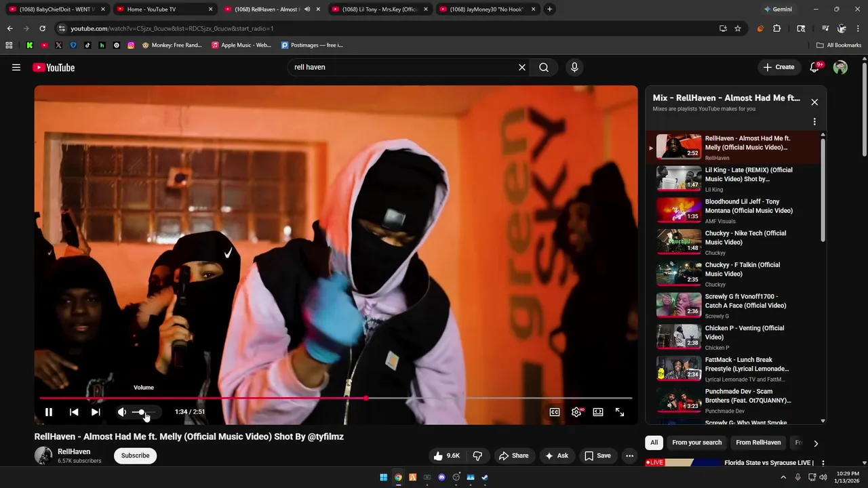Enter full screen mode on the player

click(620, 412)
